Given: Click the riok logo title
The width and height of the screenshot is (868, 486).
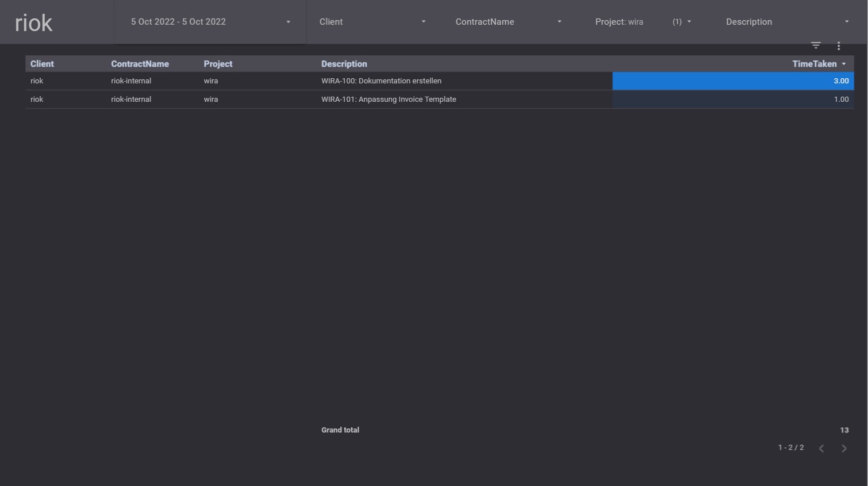Looking at the screenshot, I should point(33,23).
